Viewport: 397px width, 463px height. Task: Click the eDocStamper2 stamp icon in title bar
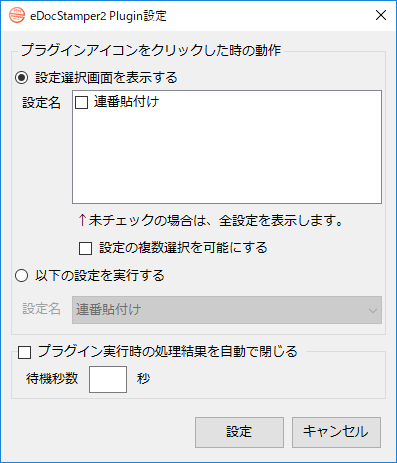17,15
